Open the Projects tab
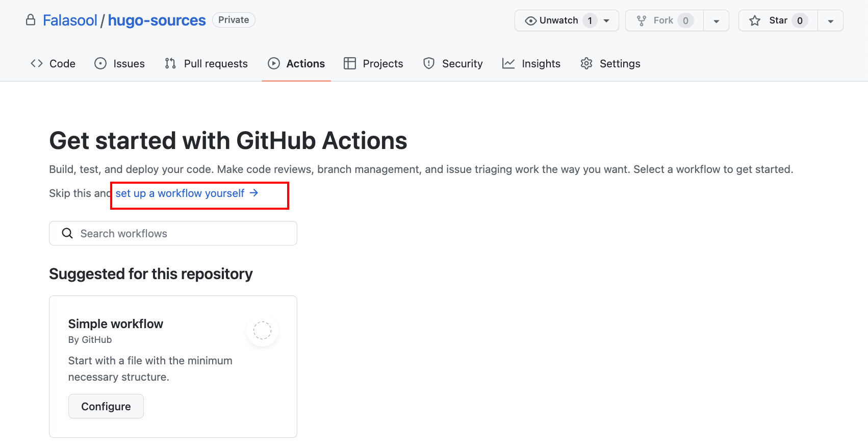868x447 pixels. (x=373, y=63)
